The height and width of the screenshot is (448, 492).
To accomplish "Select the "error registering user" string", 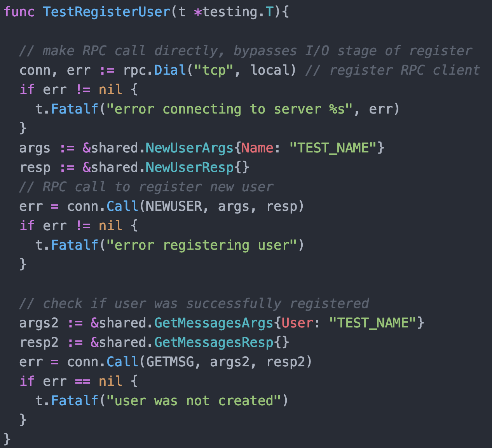I will coord(203,245).
